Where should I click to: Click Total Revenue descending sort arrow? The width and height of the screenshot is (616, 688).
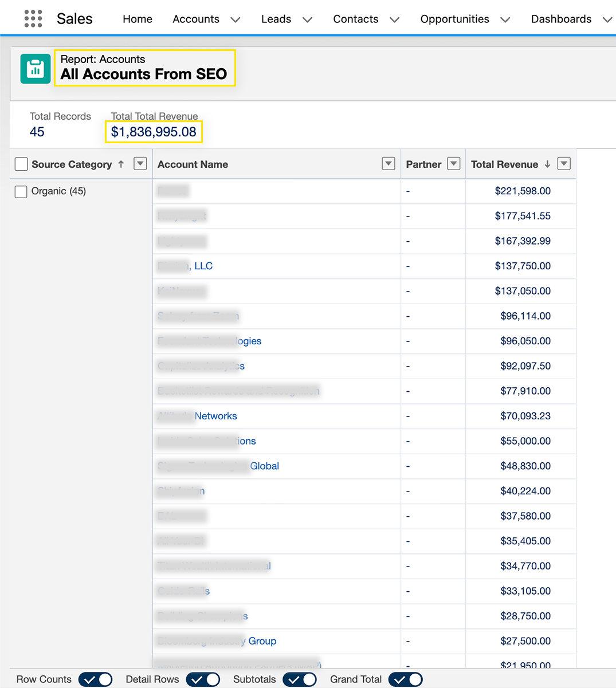(x=547, y=164)
